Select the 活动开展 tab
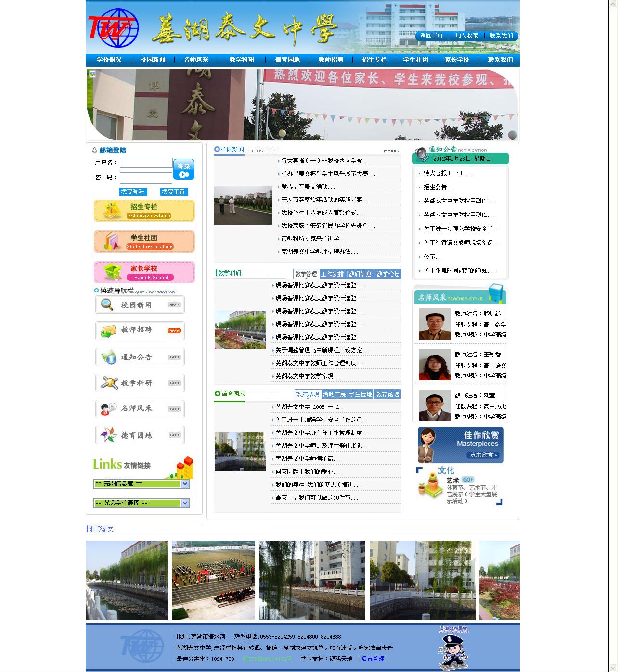The height and width of the screenshot is (672, 618). coord(334,394)
